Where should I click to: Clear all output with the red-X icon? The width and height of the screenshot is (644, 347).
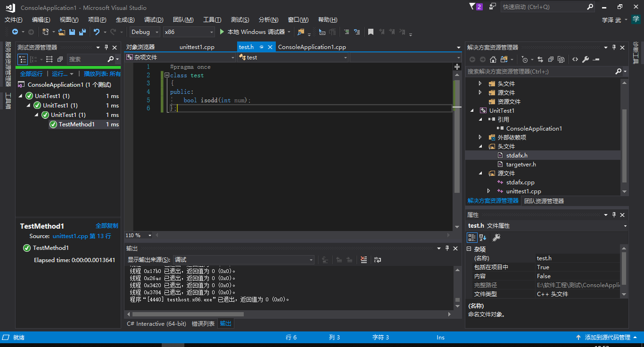(363, 260)
